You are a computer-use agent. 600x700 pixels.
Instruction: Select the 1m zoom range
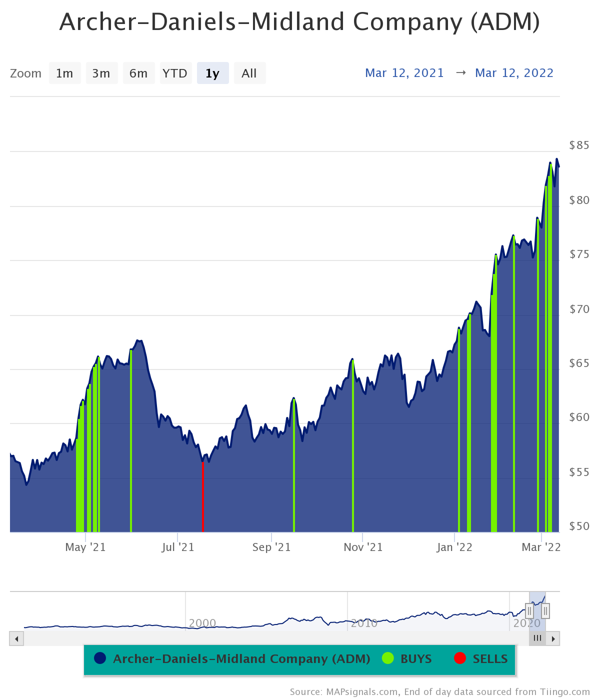64,73
